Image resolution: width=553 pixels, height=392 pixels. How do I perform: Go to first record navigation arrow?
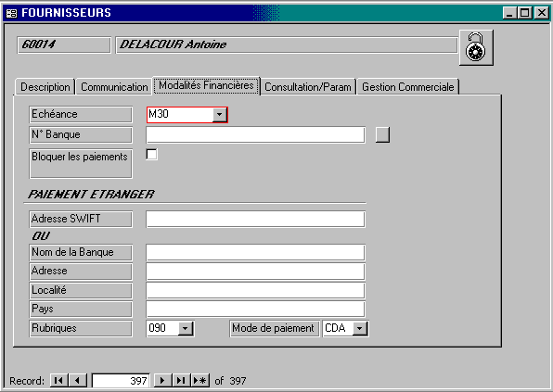pyautogui.click(x=59, y=380)
